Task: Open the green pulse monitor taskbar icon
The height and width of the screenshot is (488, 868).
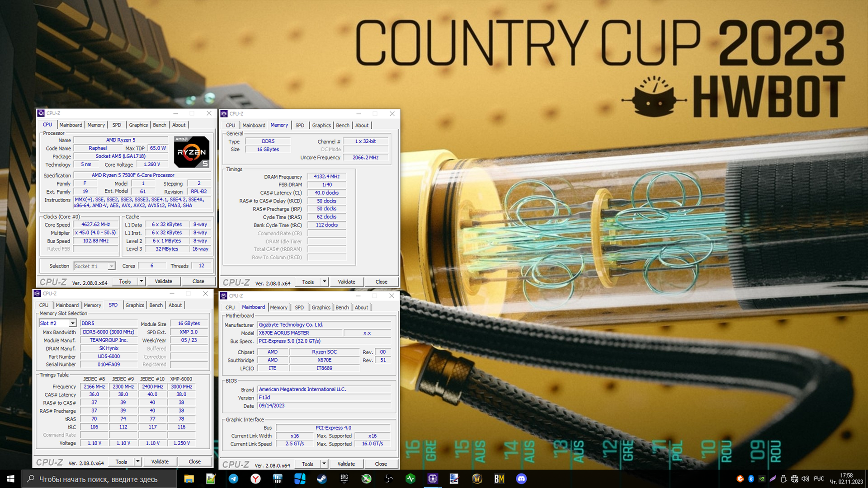Action: click(410, 479)
